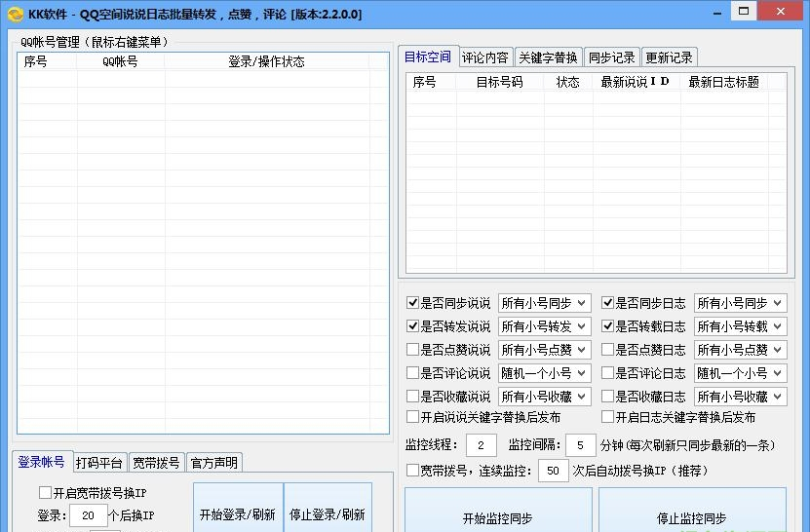
Task: Check 开启日志关键字替换后发布 option
Action: pos(607,416)
